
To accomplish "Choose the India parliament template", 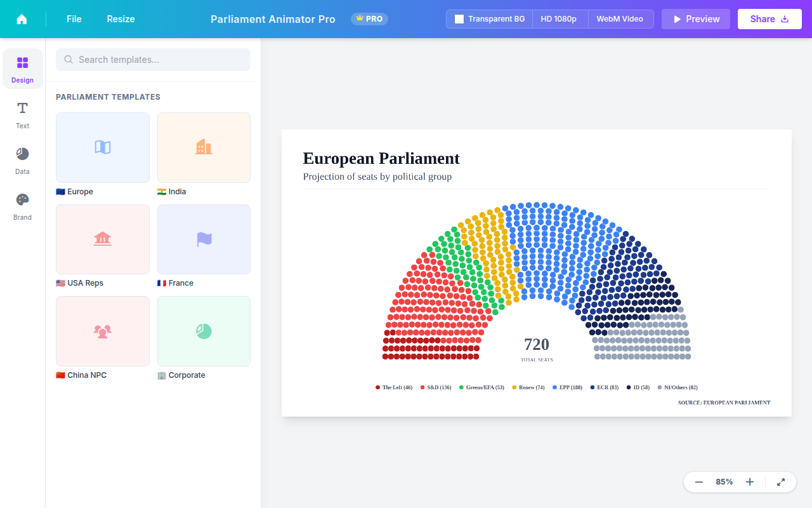I will point(204,147).
